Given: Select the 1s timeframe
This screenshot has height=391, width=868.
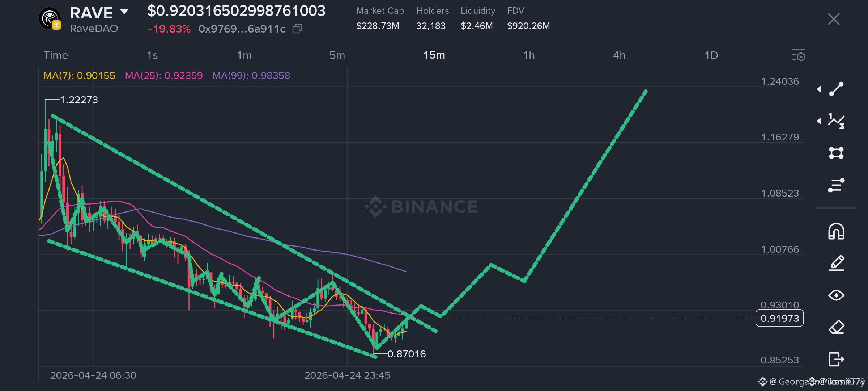Looking at the screenshot, I should [x=152, y=55].
